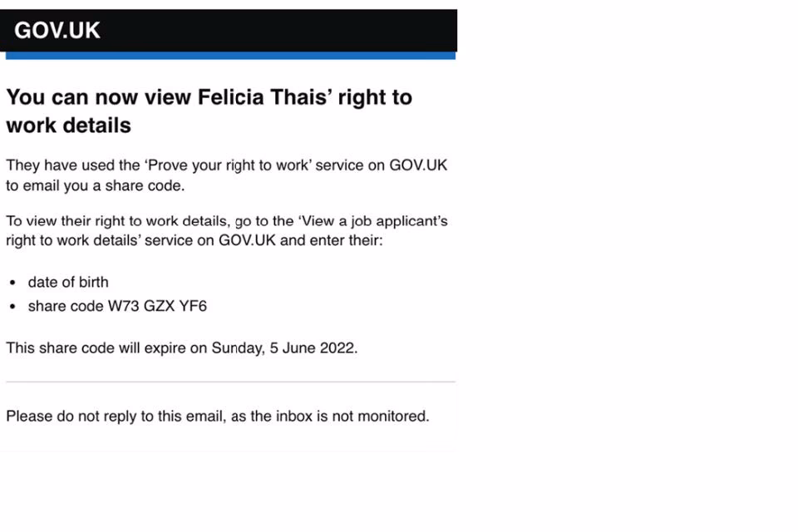Click the bullet point before 'share code'
798x532 pixels.
[x=12, y=307]
